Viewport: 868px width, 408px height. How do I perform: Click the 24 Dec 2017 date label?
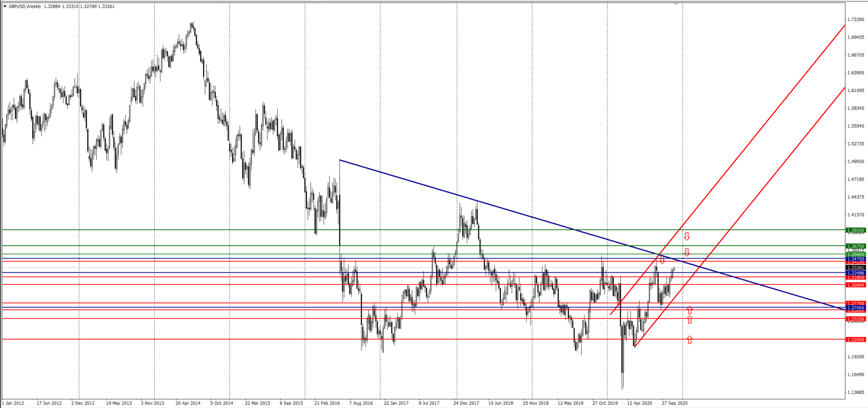[x=466, y=403]
